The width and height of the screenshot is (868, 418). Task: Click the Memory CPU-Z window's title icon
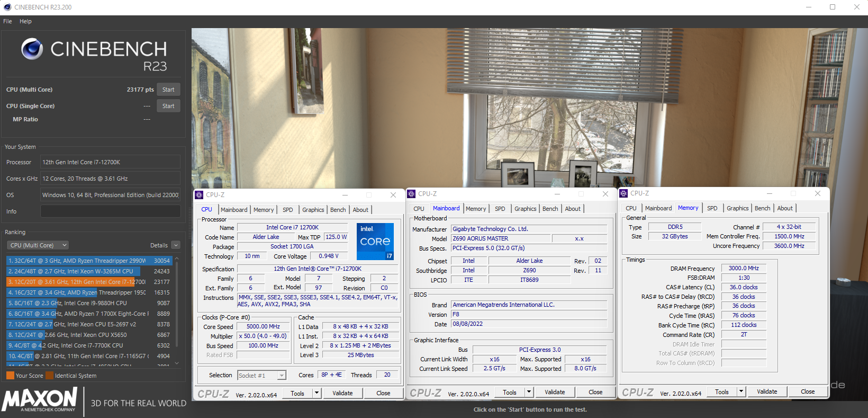point(623,193)
